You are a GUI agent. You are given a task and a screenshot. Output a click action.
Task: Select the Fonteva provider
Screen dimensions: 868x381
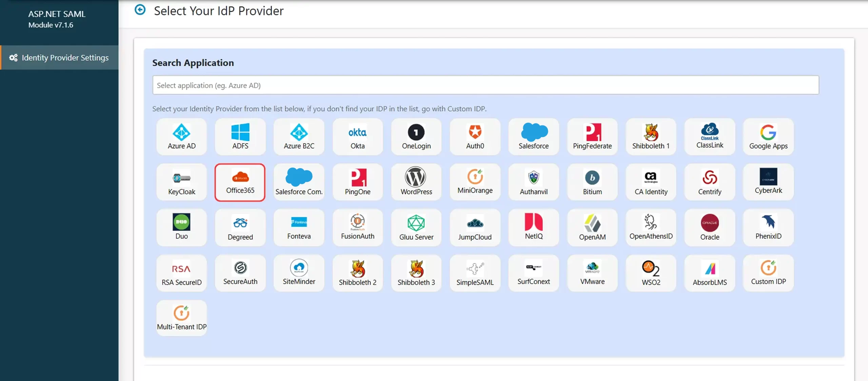point(299,228)
